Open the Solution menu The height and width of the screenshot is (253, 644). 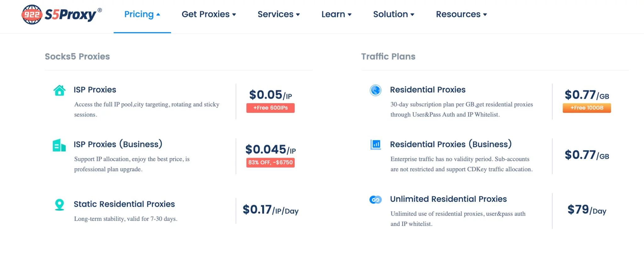(x=393, y=14)
